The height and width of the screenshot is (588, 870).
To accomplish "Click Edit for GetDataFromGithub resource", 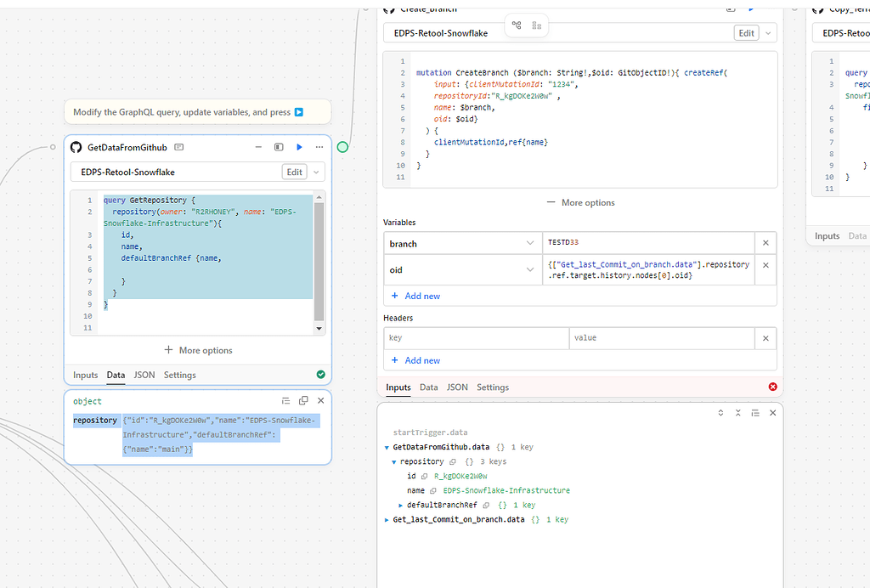I will tap(295, 172).
